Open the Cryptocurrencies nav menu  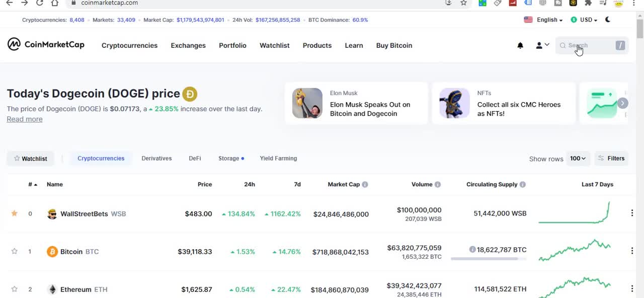coord(129,45)
